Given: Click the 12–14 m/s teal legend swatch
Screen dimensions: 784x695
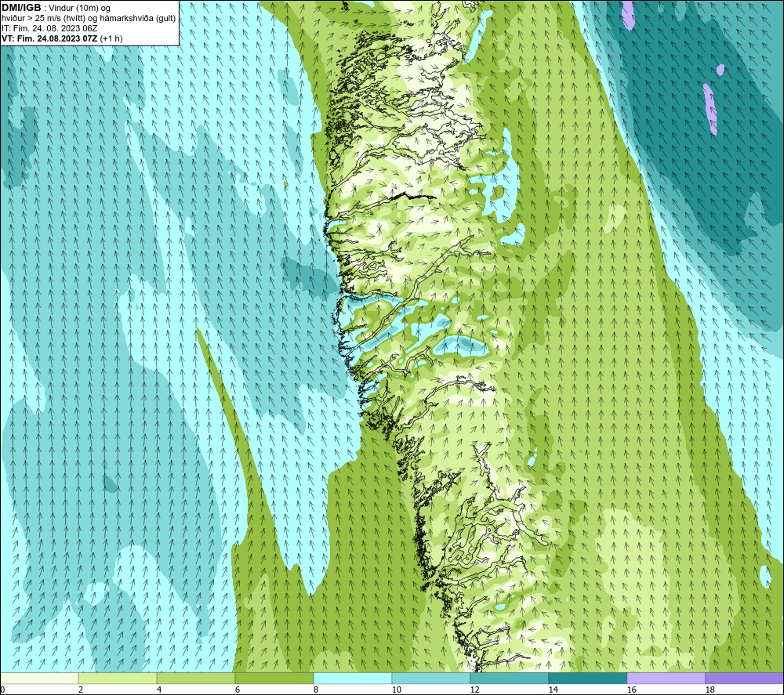Looking at the screenshot, I should [509, 678].
